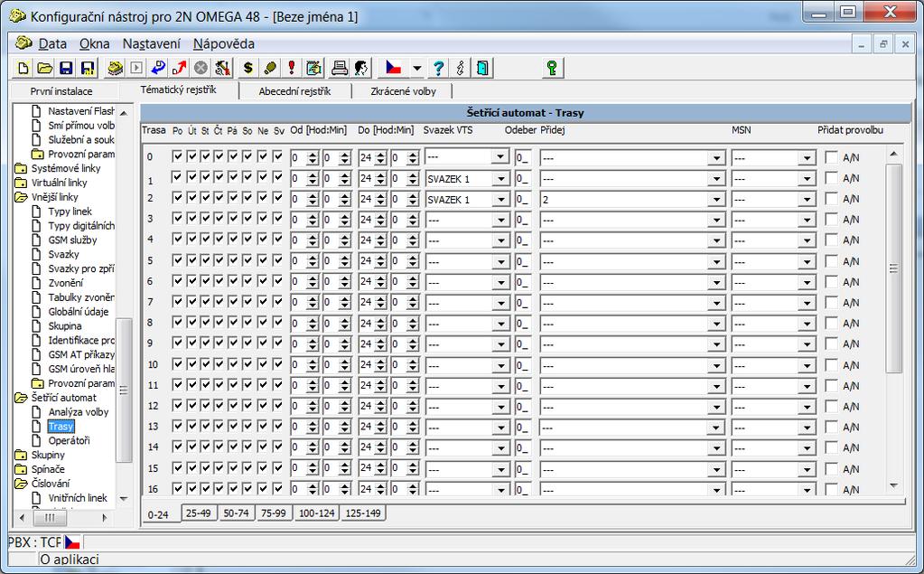This screenshot has height=574, width=924.
Task: Toggle the Út checkbox for Trasa 1
Action: pyautogui.click(x=191, y=177)
